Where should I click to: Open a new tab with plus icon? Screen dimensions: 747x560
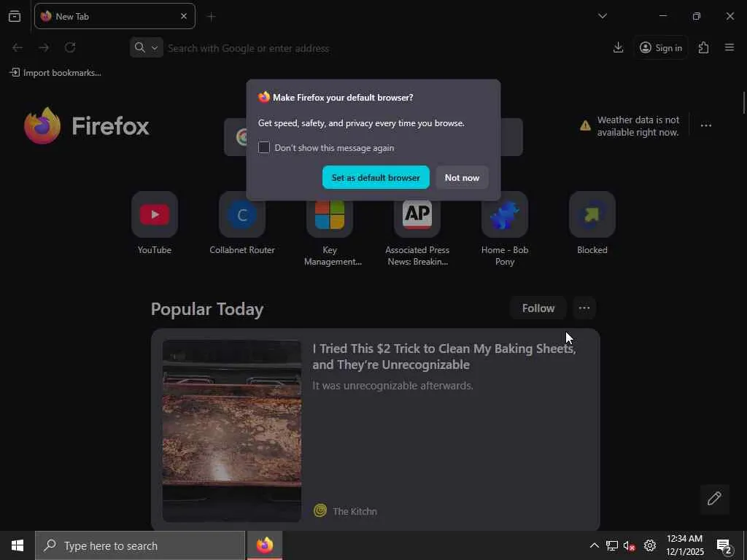click(x=212, y=17)
